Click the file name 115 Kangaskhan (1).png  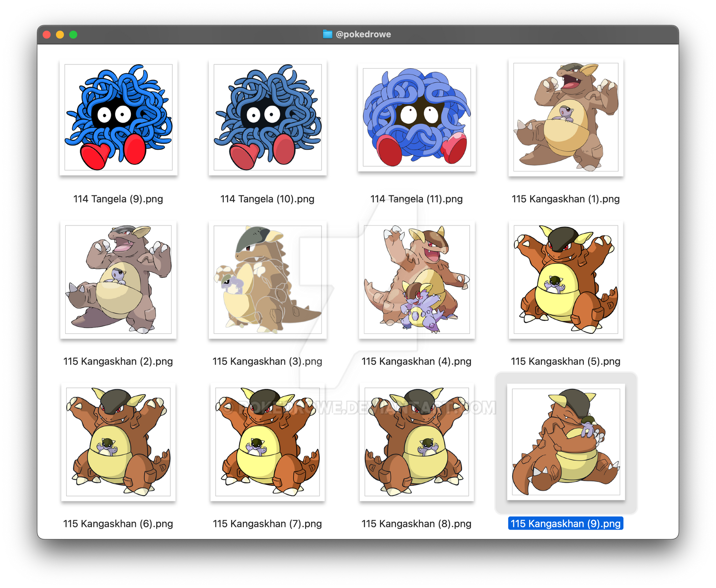(x=566, y=199)
